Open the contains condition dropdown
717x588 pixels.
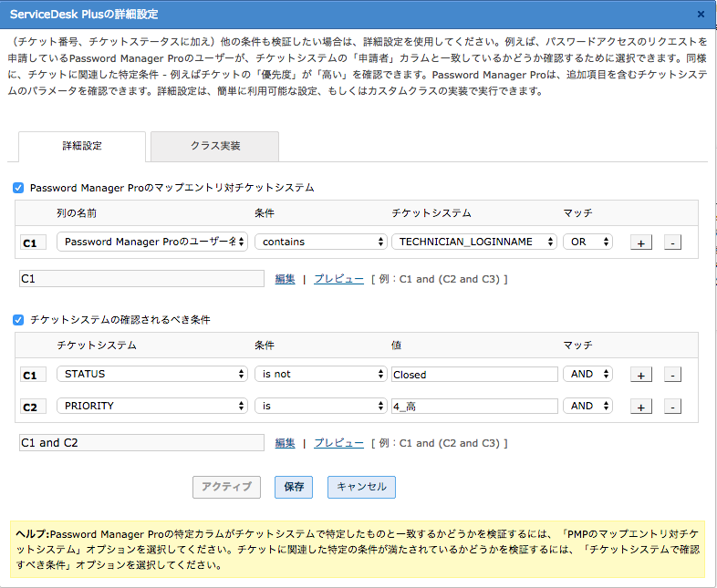pyautogui.click(x=320, y=242)
